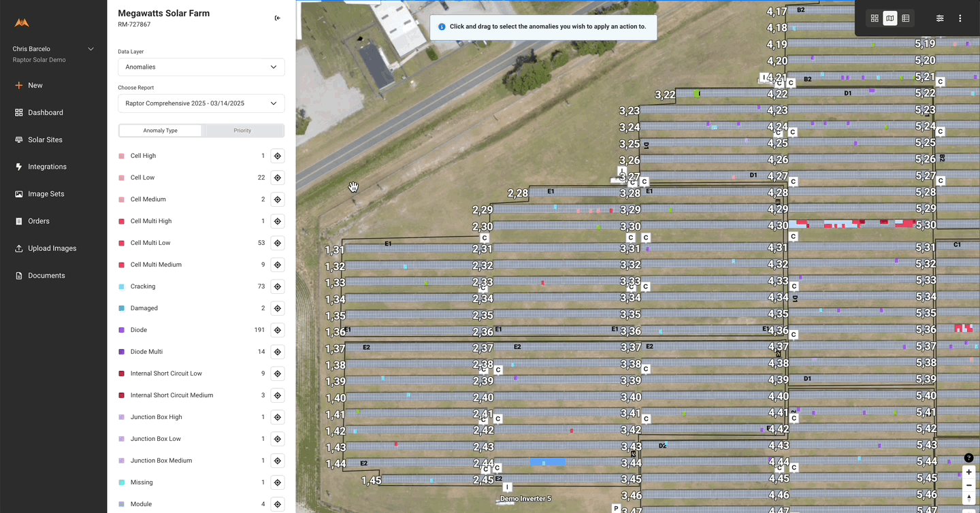
Task: Open the help question mark icon
Action: click(x=968, y=458)
